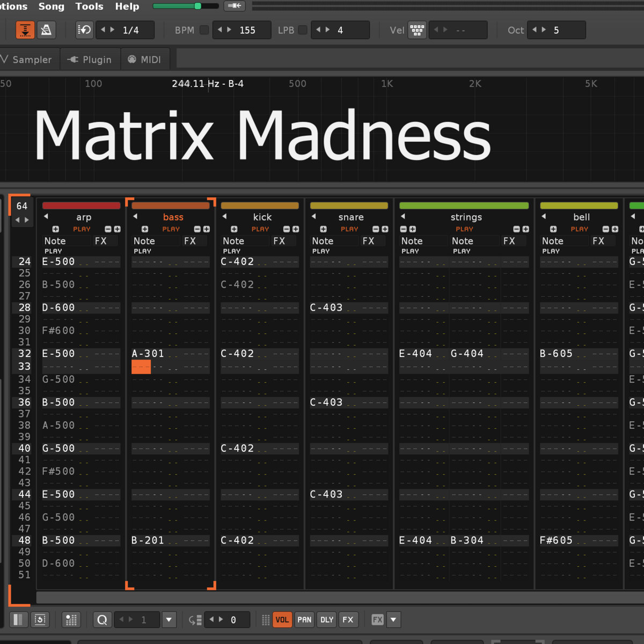Toggle the pattern follow button
Image resolution: width=644 pixels, height=644 pixels.
(x=25, y=30)
